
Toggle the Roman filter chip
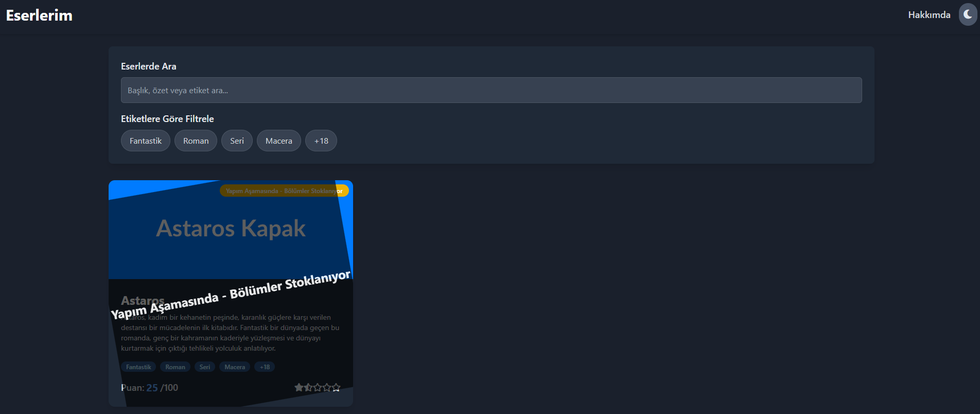click(x=196, y=141)
